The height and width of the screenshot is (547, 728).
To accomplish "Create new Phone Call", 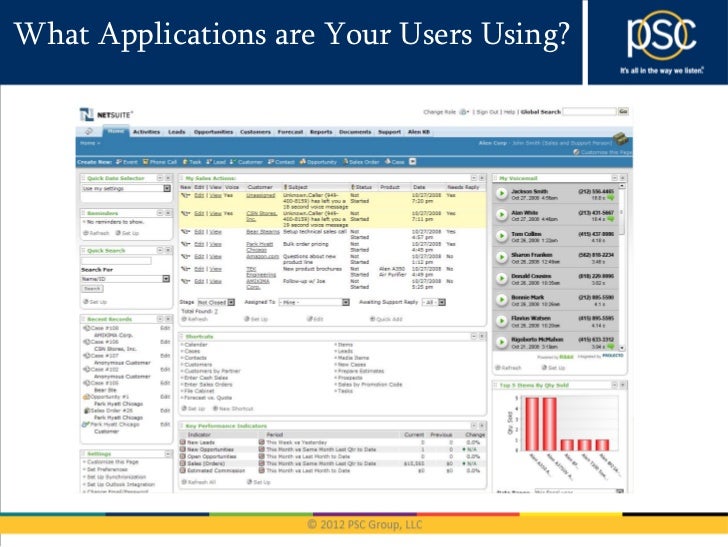I will [160, 162].
